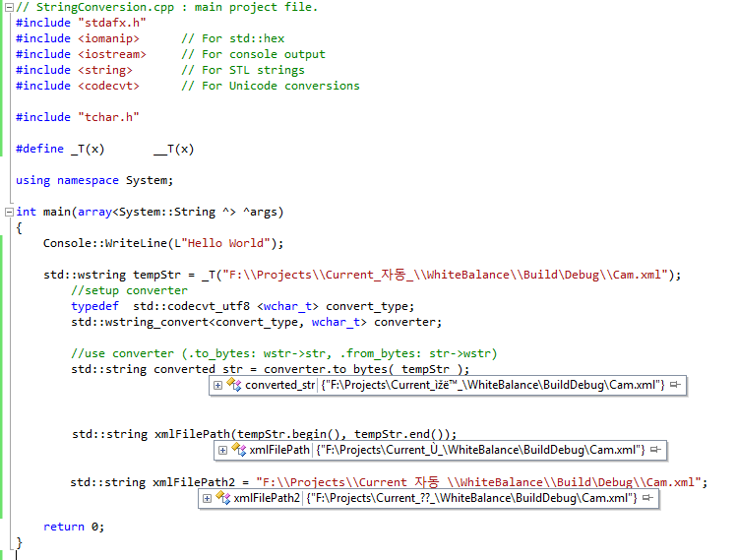Collapse the file header comment outline block
Screen dimensions: 737x560
coord(9,7)
